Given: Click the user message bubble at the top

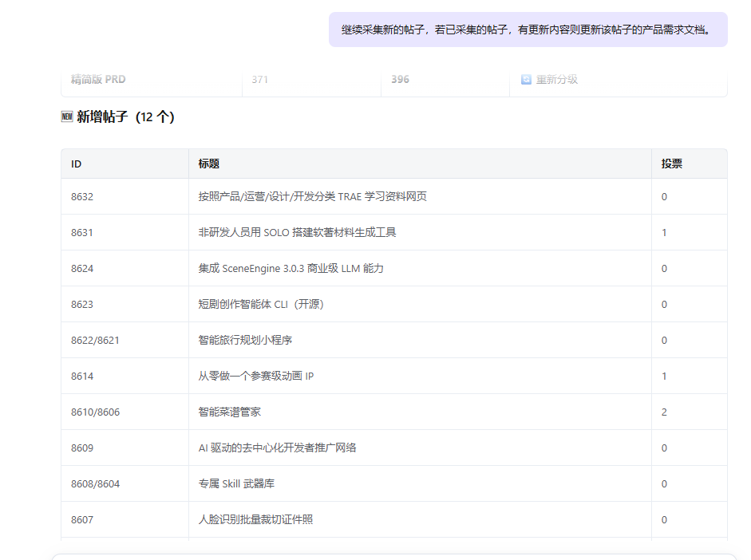Looking at the screenshot, I should (x=528, y=30).
